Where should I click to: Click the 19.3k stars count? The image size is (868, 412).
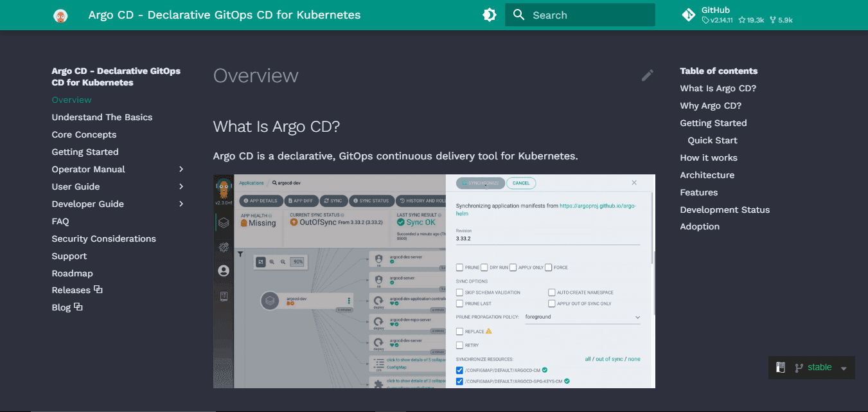point(751,20)
